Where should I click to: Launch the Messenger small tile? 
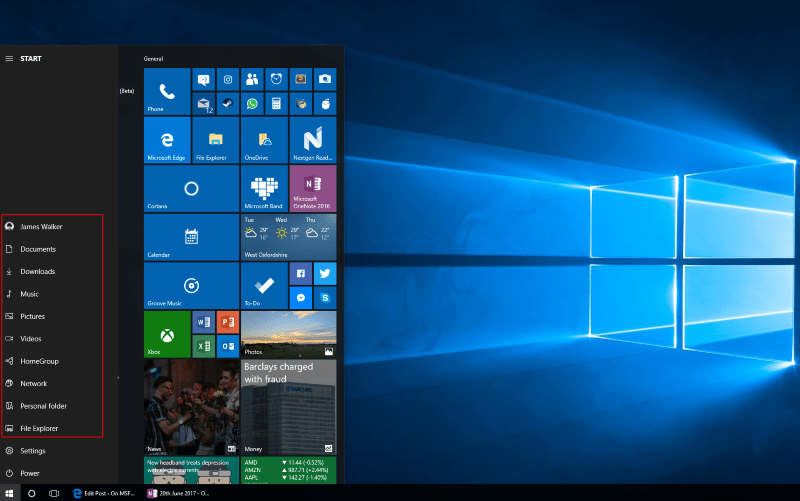tap(301, 298)
